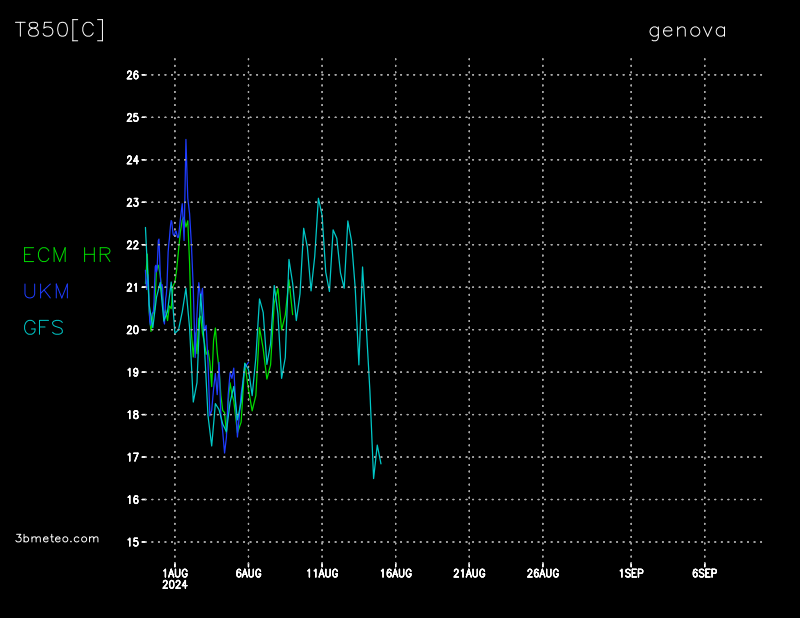Click the 26AUG date label
Screen dimensions: 800x618
542,573
